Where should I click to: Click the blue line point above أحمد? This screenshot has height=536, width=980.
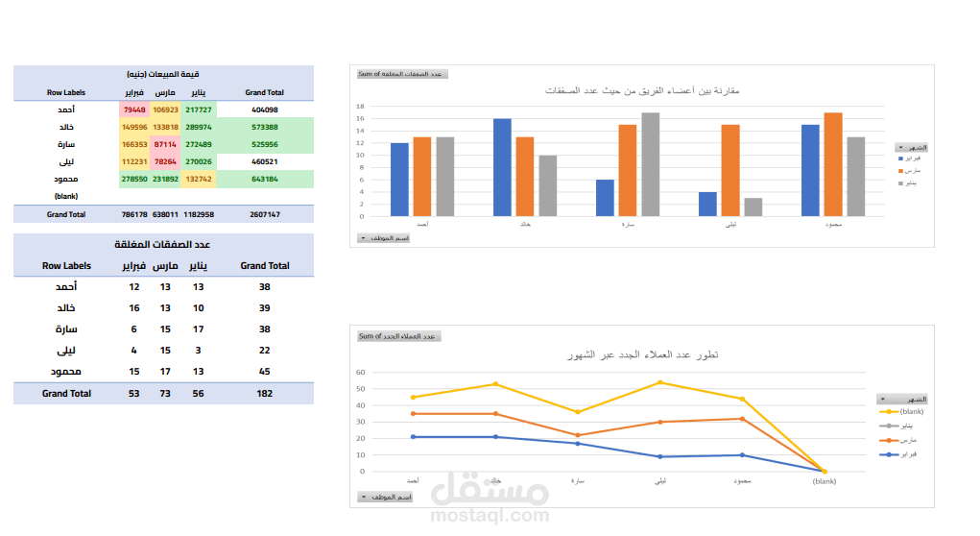(x=413, y=437)
